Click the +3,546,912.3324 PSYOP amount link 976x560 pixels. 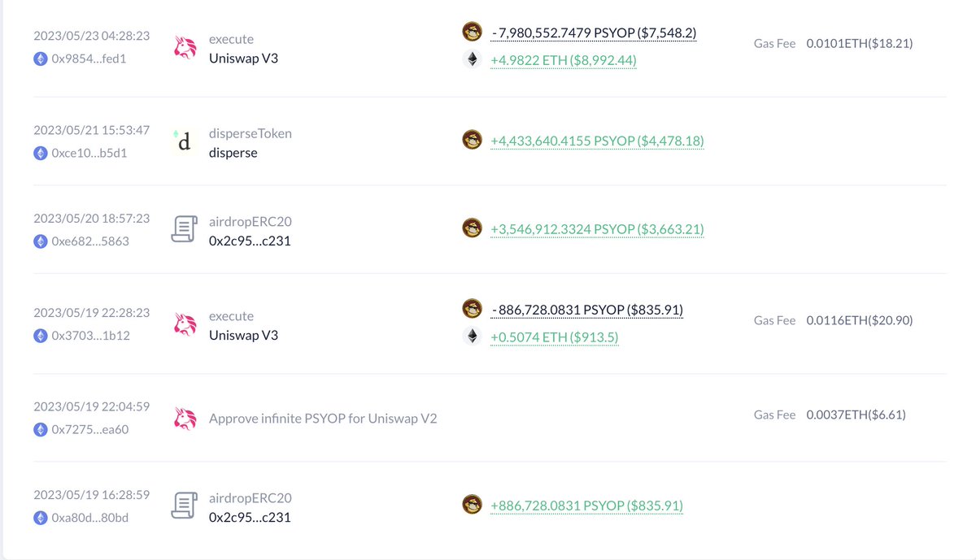tap(597, 229)
